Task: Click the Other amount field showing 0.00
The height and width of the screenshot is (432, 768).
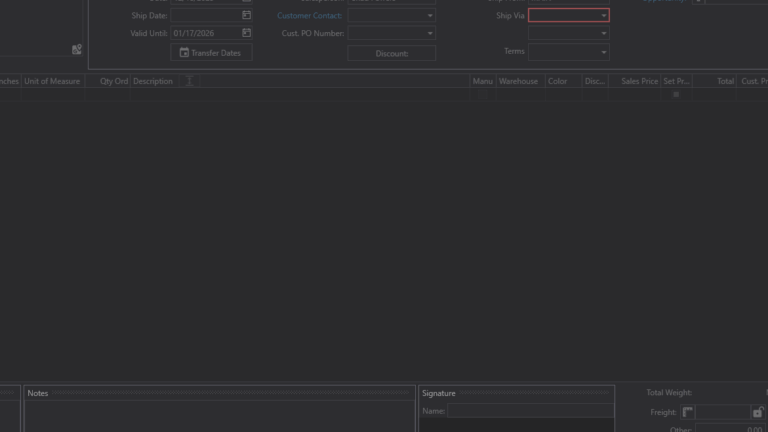Action: (x=730, y=429)
